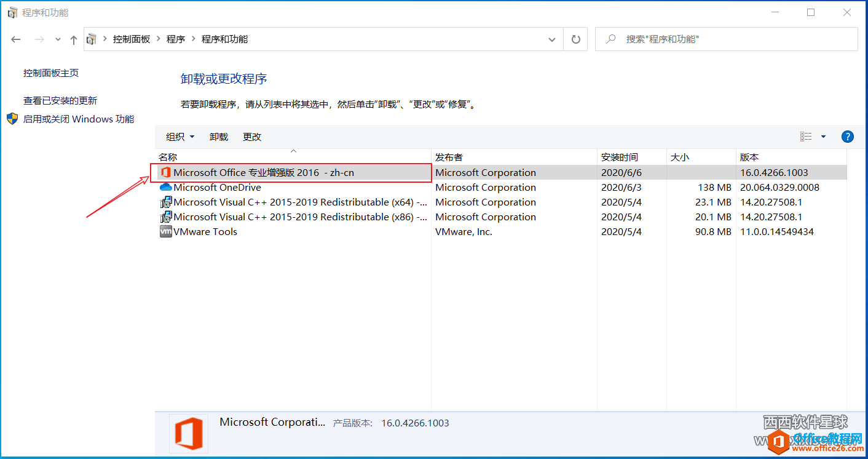This screenshot has height=459, width=868.
Task: Click the 20.1 MB size cell
Action: [x=713, y=217]
